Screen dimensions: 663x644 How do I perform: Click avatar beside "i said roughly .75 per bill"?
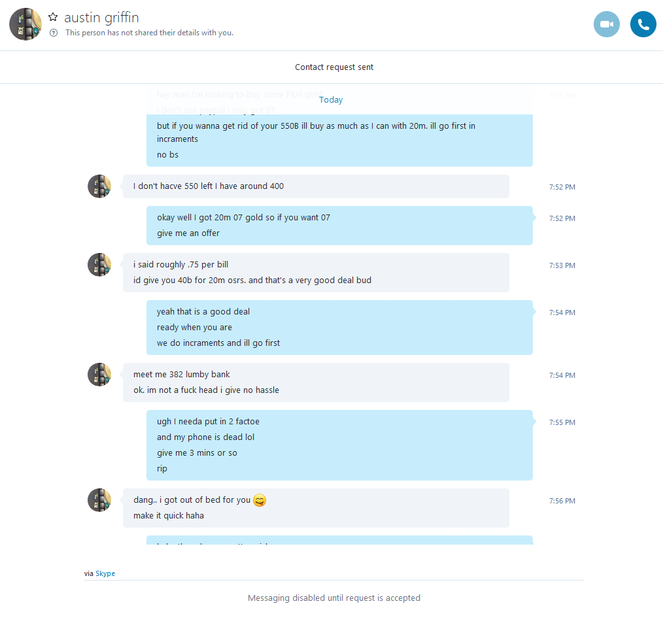coord(99,265)
